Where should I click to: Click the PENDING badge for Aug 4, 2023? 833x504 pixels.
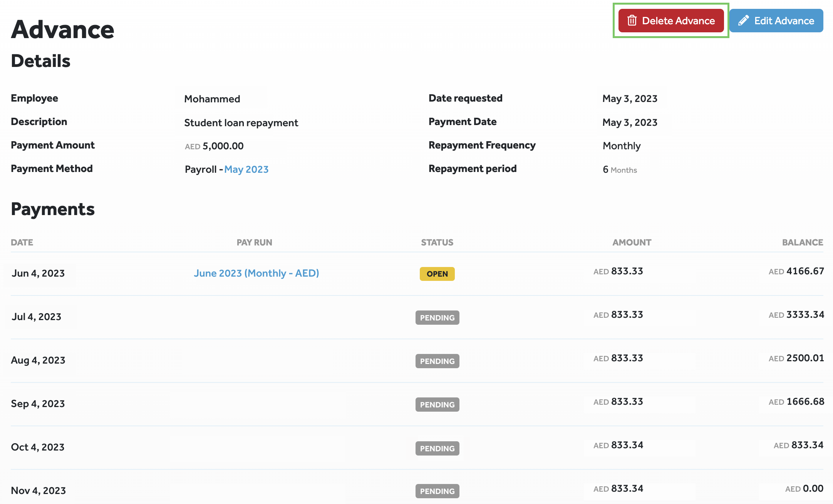tap(437, 361)
